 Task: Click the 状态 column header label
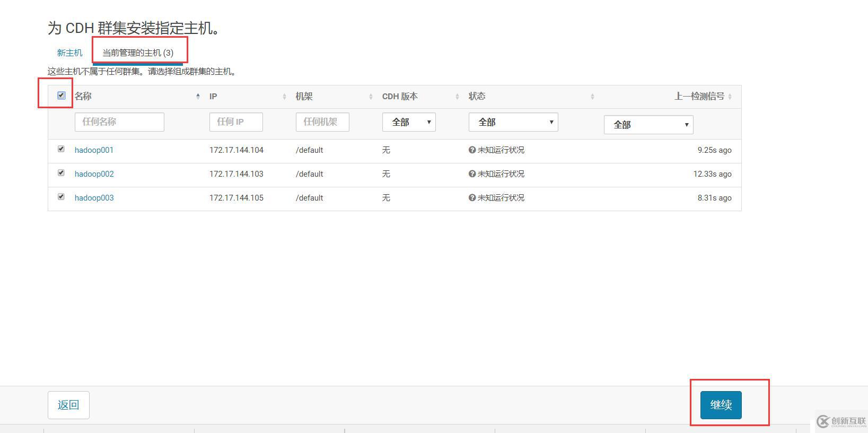click(477, 96)
